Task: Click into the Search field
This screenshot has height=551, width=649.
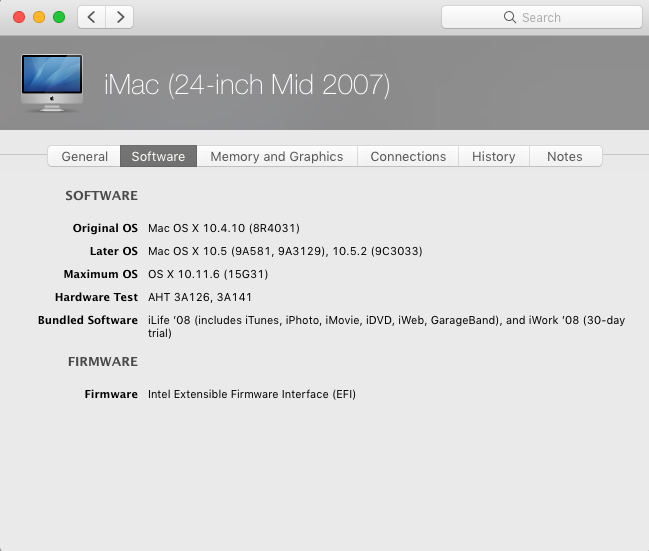Action: pyautogui.click(x=542, y=17)
